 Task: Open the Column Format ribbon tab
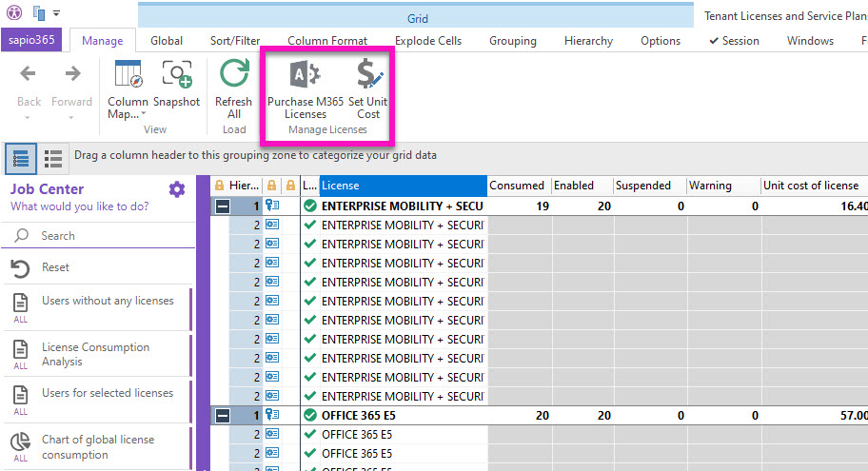point(327,40)
